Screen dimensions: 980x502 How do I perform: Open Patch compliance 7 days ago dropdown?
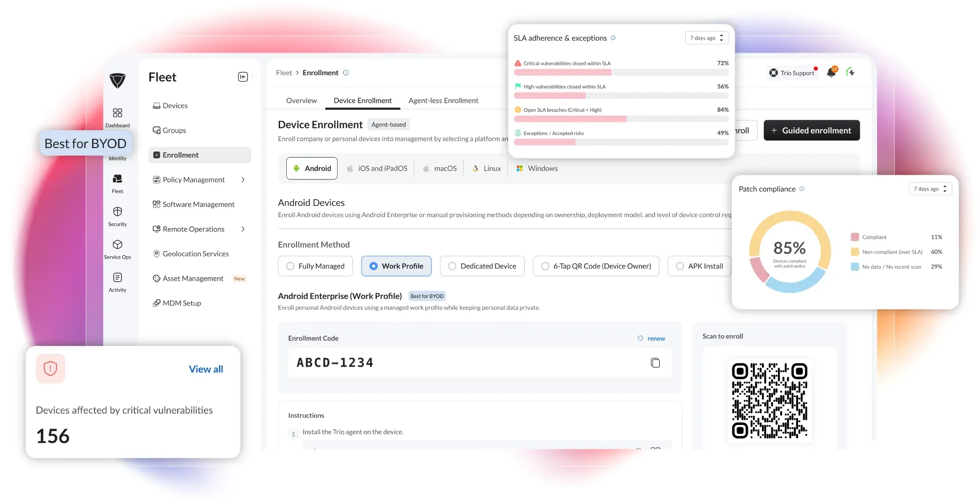pos(930,189)
